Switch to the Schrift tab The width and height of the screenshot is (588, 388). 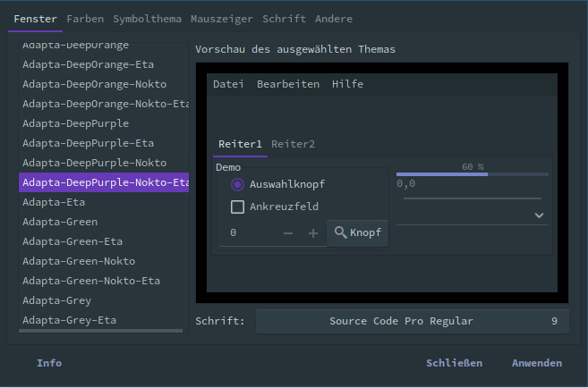(x=284, y=19)
